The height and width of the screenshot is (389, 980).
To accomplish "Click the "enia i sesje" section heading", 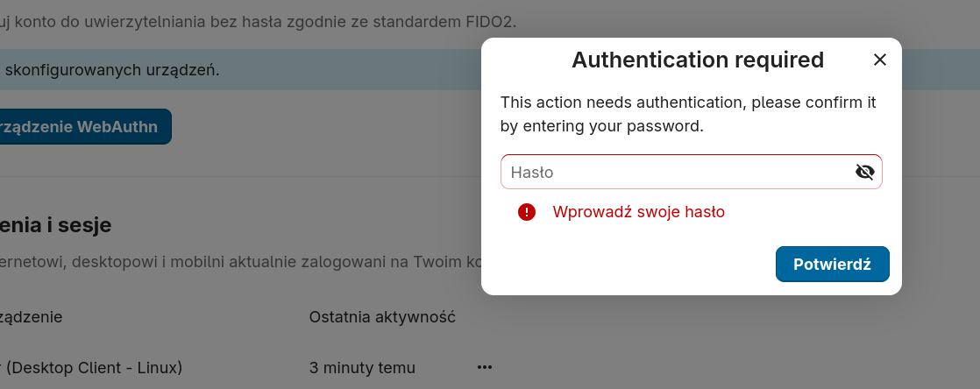I will (56, 225).
